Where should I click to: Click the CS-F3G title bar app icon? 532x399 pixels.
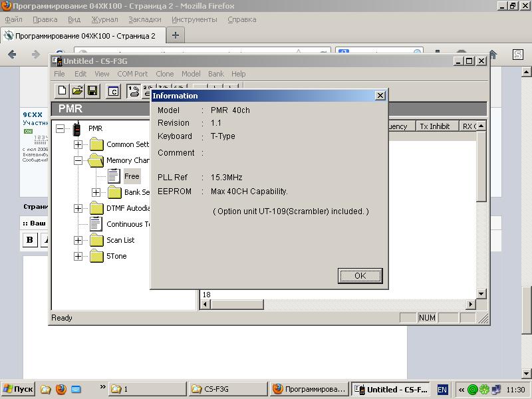57,61
